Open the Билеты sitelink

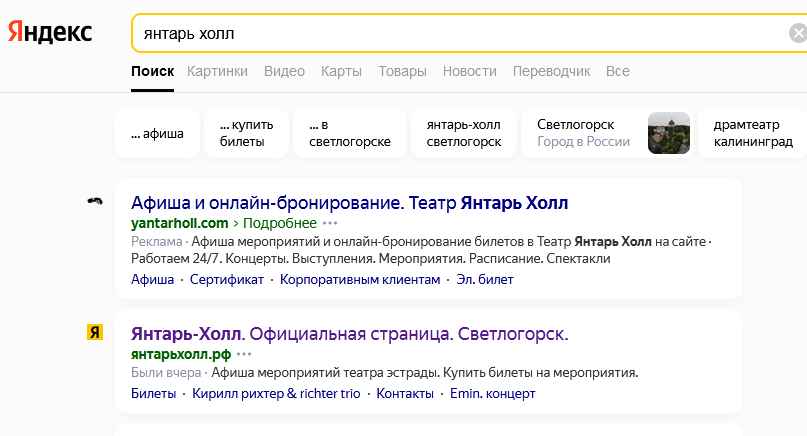pos(153,394)
